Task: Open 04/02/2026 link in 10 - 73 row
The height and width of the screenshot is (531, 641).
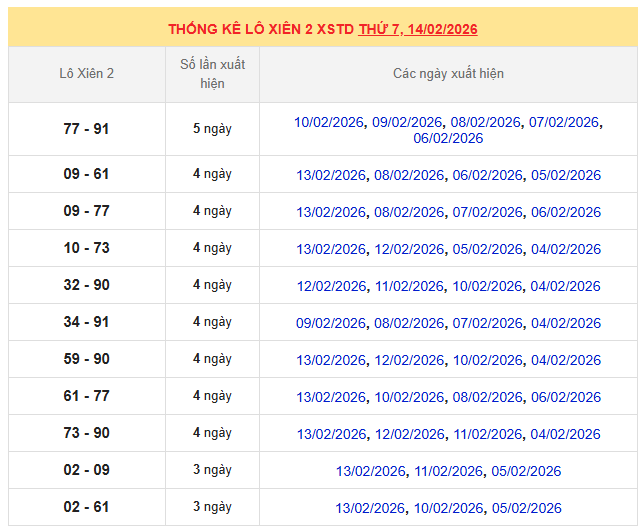Action: [x=566, y=249]
